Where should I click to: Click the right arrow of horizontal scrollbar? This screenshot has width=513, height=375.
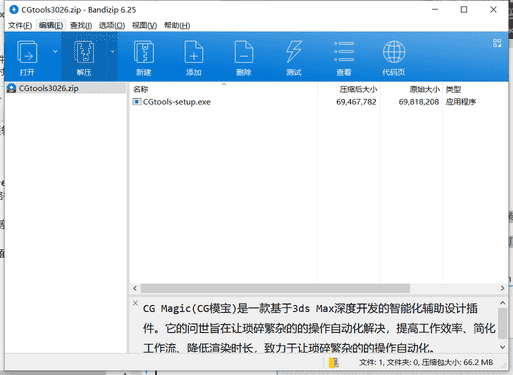(x=502, y=288)
